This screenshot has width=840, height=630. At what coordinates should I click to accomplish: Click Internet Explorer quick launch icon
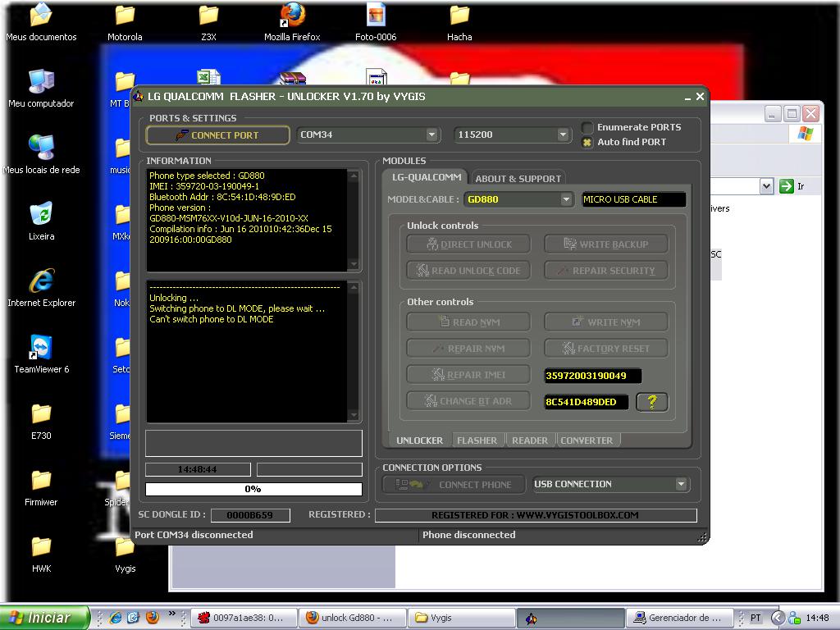pos(115,618)
